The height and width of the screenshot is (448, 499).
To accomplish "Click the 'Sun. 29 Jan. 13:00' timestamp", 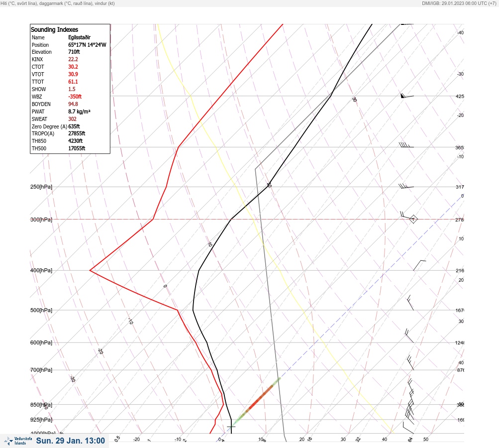I will tap(70, 441).
